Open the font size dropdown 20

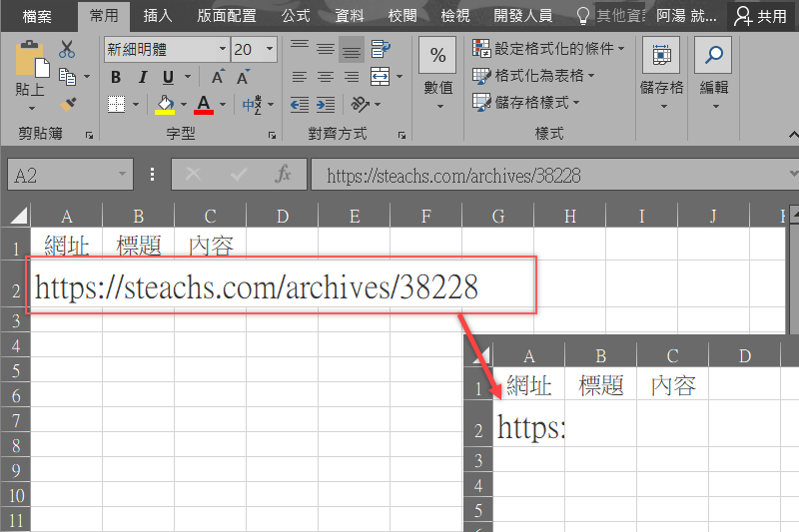(269, 49)
